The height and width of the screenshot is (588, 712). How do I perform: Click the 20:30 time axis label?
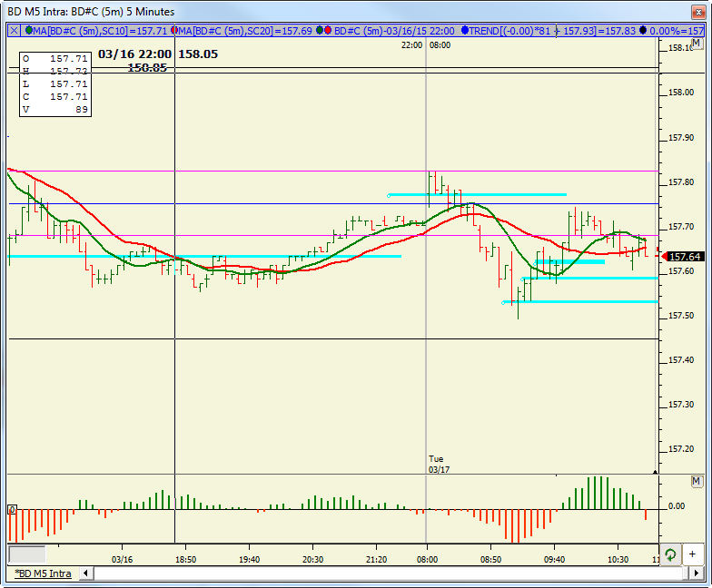(x=312, y=559)
